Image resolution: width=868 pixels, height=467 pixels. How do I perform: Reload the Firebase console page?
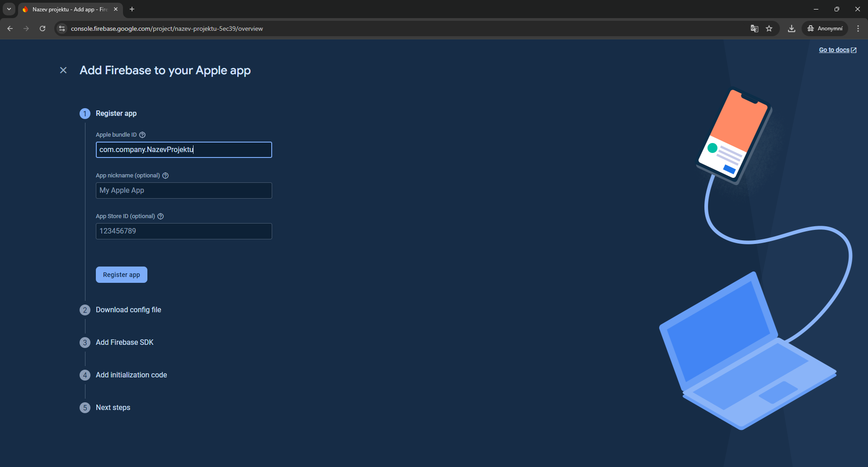pyautogui.click(x=42, y=29)
